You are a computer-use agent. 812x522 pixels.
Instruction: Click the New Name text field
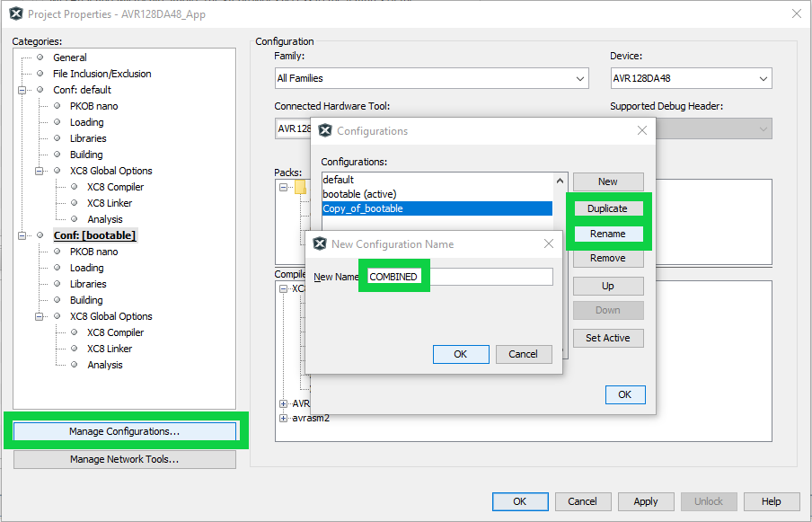(x=458, y=277)
